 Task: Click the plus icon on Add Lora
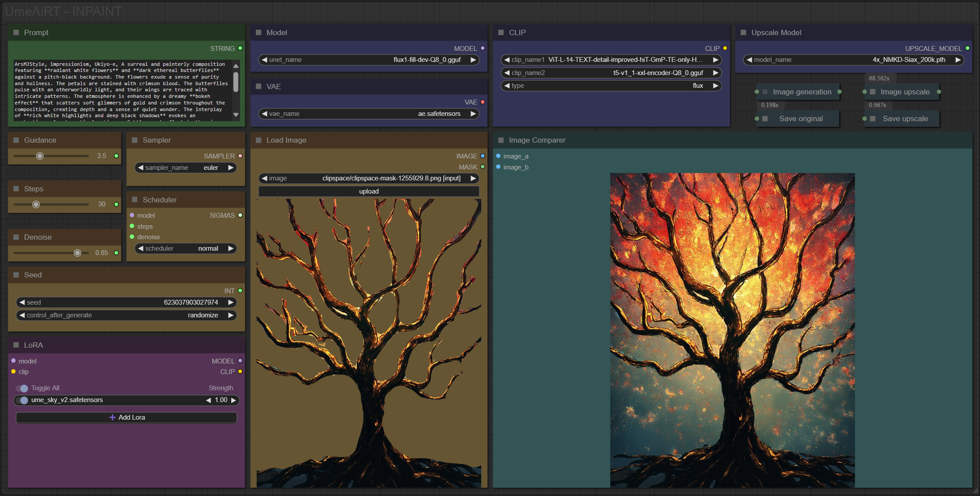pos(112,417)
